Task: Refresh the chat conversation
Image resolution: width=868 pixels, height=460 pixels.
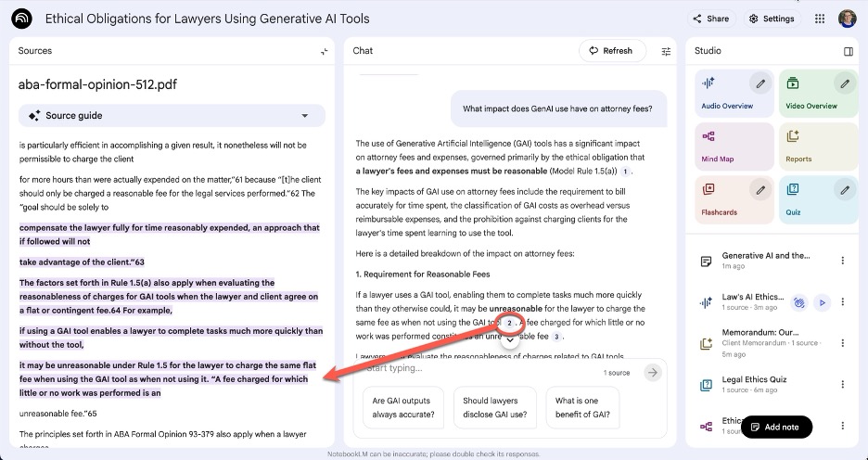Action: [610, 51]
